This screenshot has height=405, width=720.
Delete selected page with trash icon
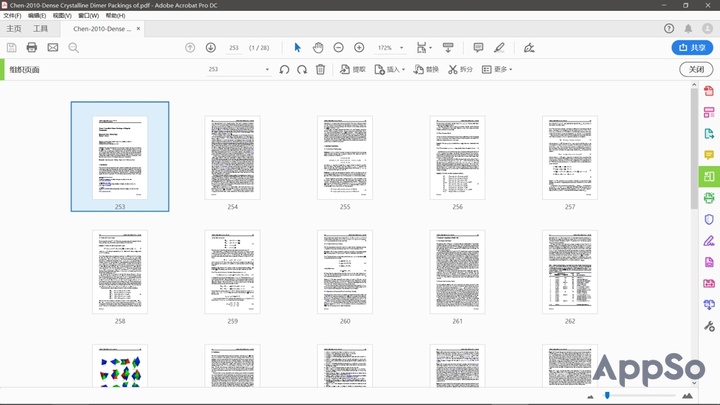coord(320,70)
